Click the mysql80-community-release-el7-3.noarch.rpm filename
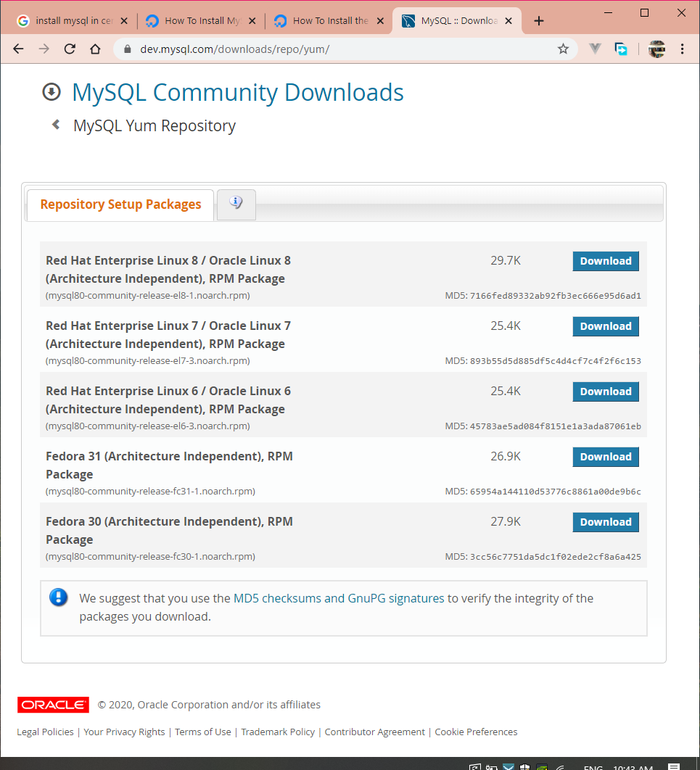 point(148,360)
